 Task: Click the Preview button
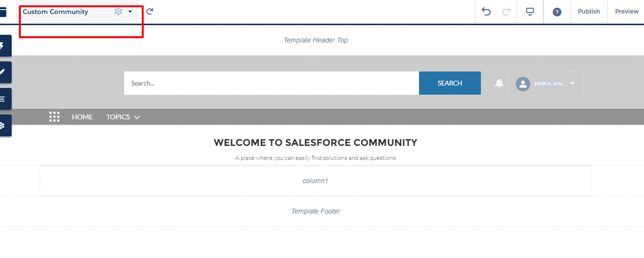tap(627, 12)
